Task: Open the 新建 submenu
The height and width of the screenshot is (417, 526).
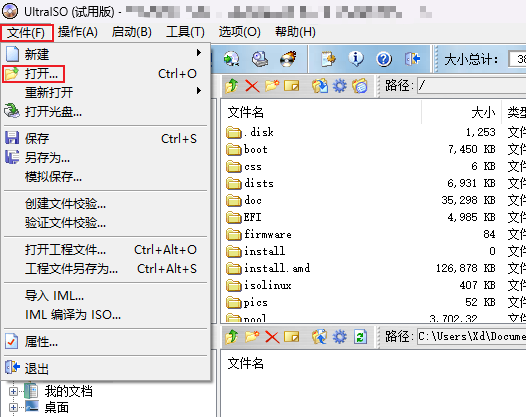Action: (x=106, y=54)
